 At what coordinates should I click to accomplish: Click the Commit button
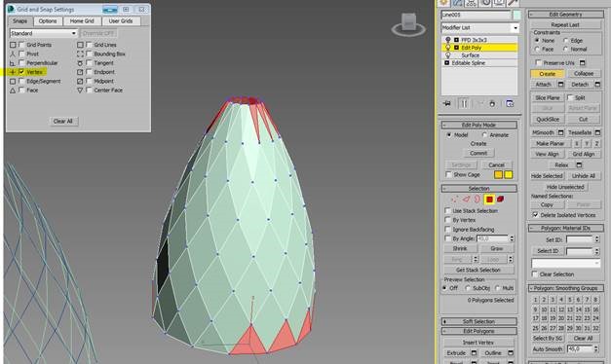[478, 154]
